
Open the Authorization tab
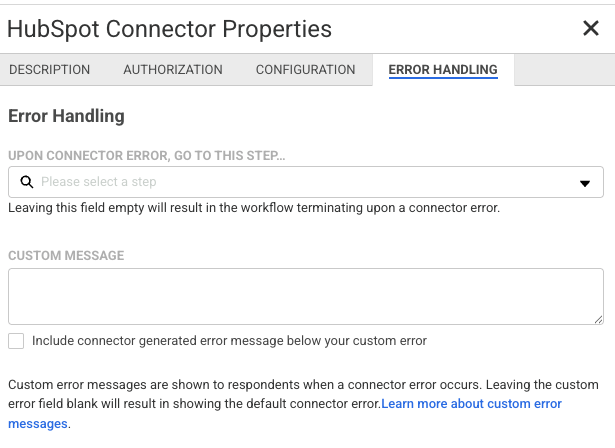click(173, 70)
